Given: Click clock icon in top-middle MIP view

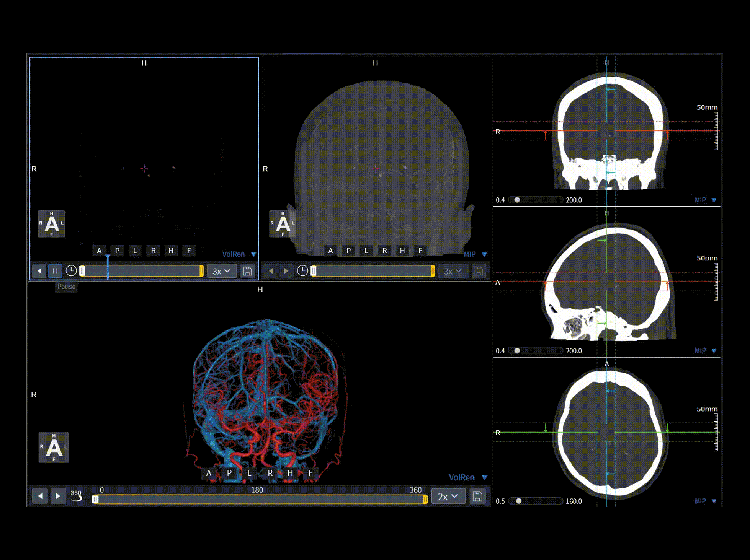Looking at the screenshot, I should (302, 271).
